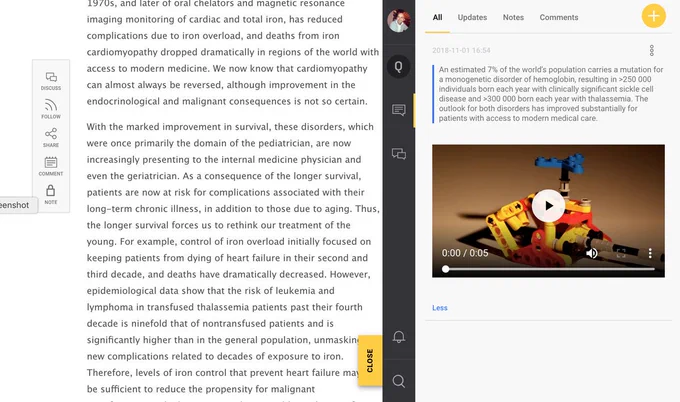The image size is (680, 402).
Task: Enter video fullscreen mode
Action: [x=621, y=253]
